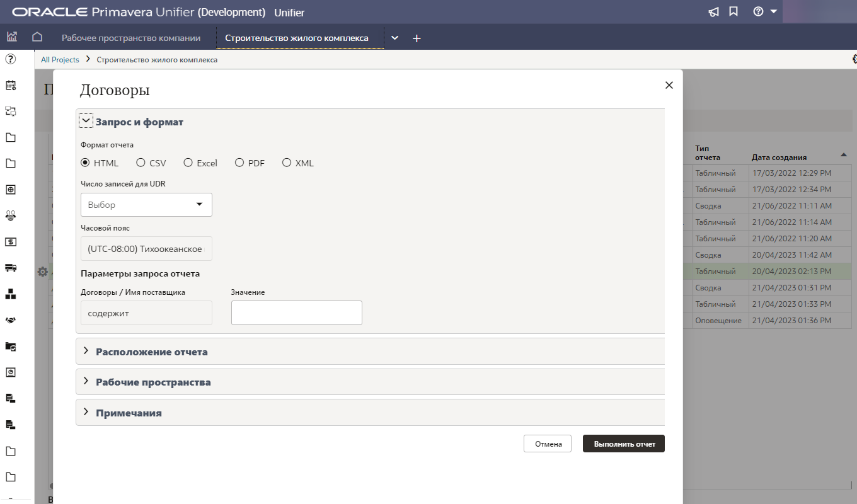The image size is (857, 504).
Task: Add a new tab with plus button
Action: pos(417,38)
